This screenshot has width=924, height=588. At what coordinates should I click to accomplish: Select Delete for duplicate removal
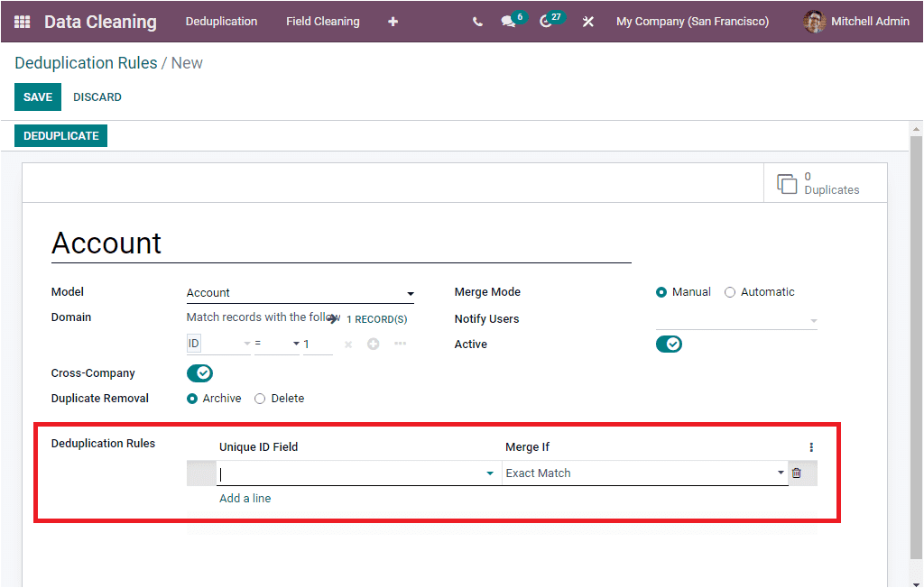260,399
